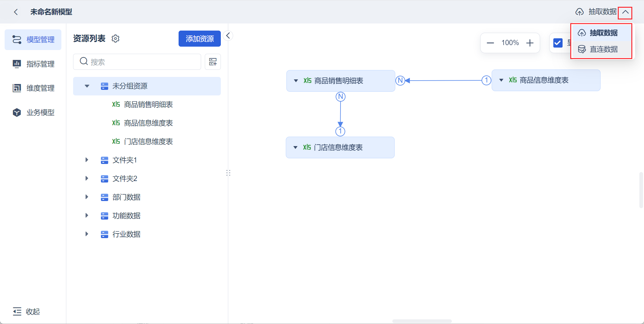This screenshot has width=644, height=324.
Task: Expand the 文件夹1 folder
Action: point(87,160)
